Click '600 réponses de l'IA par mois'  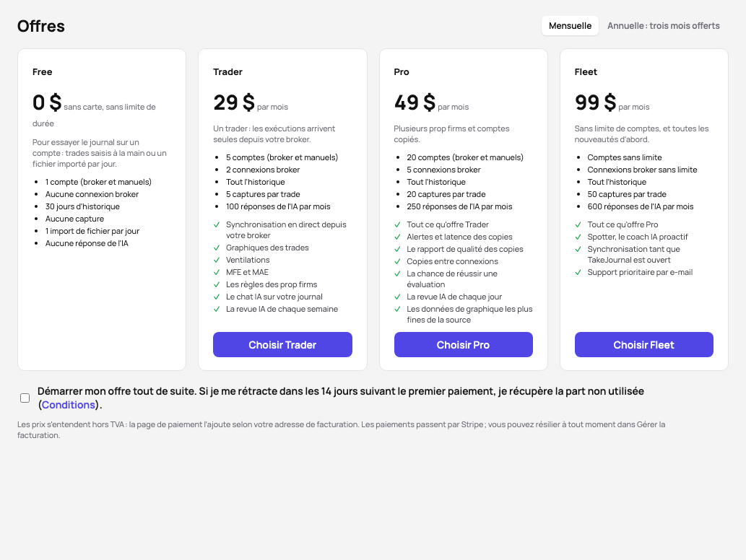click(640, 207)
